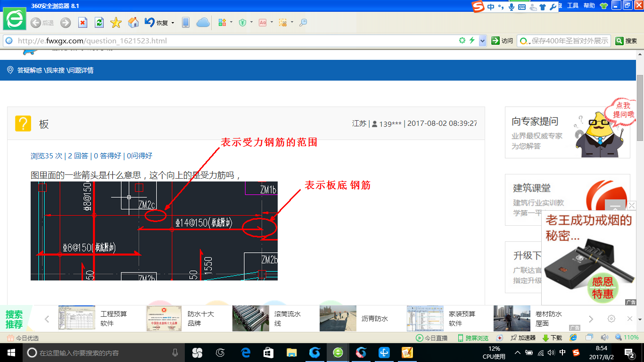
Task: Open the mobile phone assistant icon
Action: pos(186,23)
